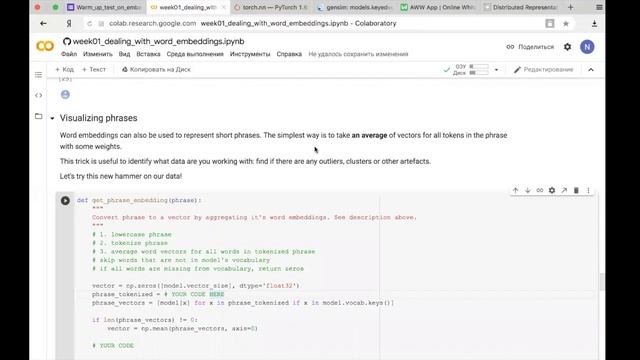
Task: Switch to gensim models tab
Action: (354, 7)
